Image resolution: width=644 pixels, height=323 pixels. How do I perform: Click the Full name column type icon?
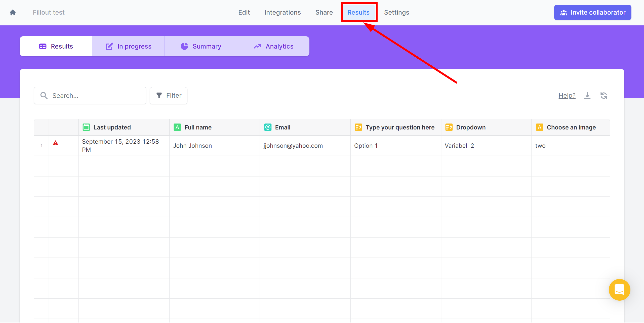click(x=177, y=127)
